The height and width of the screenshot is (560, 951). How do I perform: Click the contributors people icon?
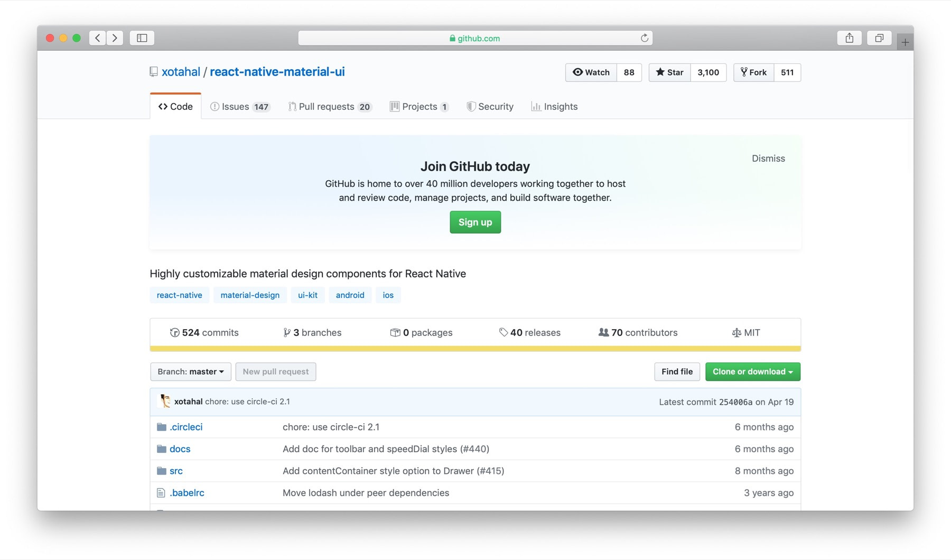[603, 332]
